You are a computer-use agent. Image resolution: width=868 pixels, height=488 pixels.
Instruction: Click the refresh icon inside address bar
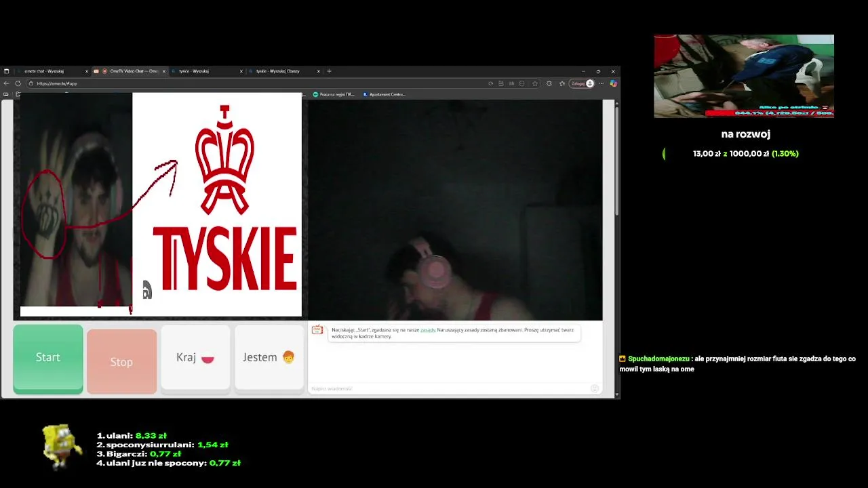coord(490,83)
